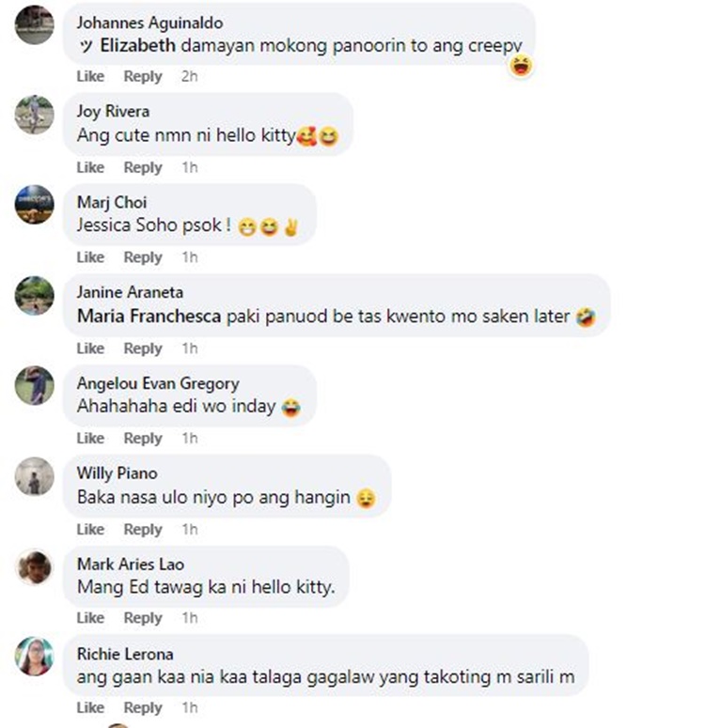Open Angelou Evan Gregory's profile picture
This screenshot has height=728, width=705.
35,385
